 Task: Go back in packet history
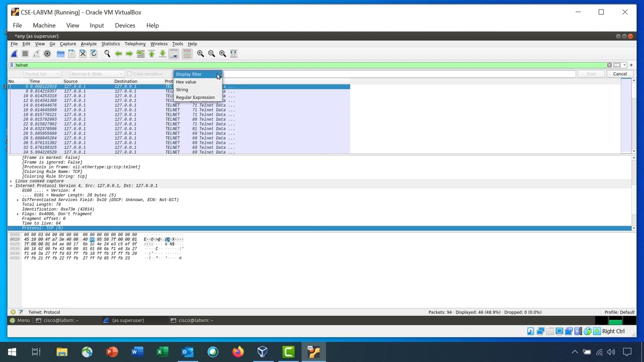(x=118, y=53)
